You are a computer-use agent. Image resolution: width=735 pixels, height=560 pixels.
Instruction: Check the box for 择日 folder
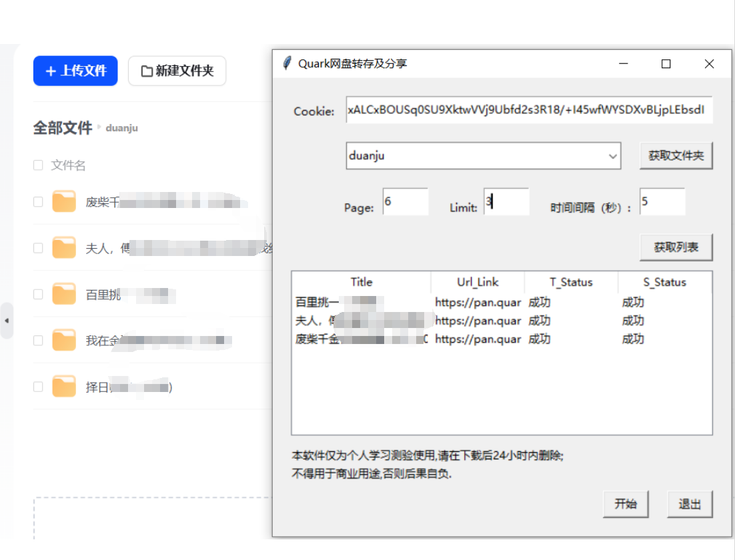click(x=38, y=387)
